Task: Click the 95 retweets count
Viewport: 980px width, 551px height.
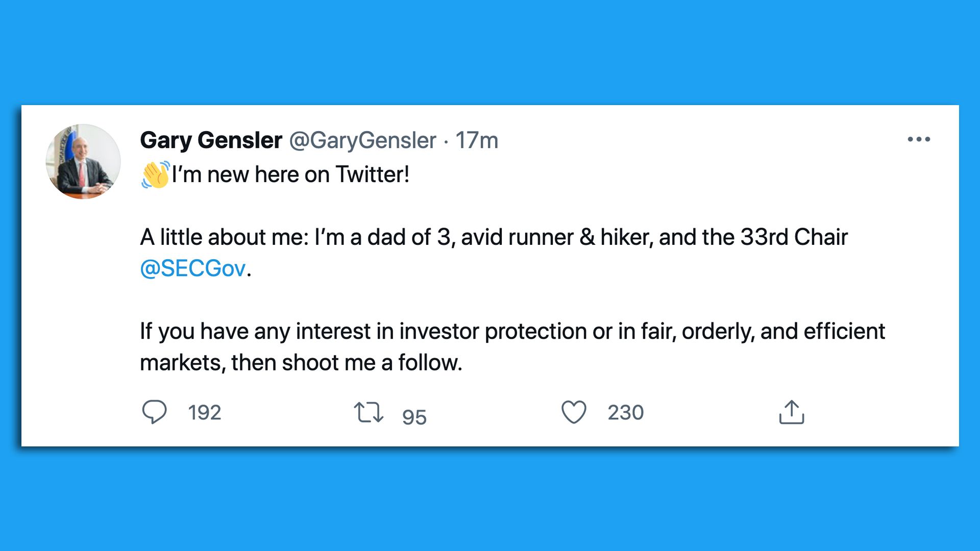Action: [414, 417]
